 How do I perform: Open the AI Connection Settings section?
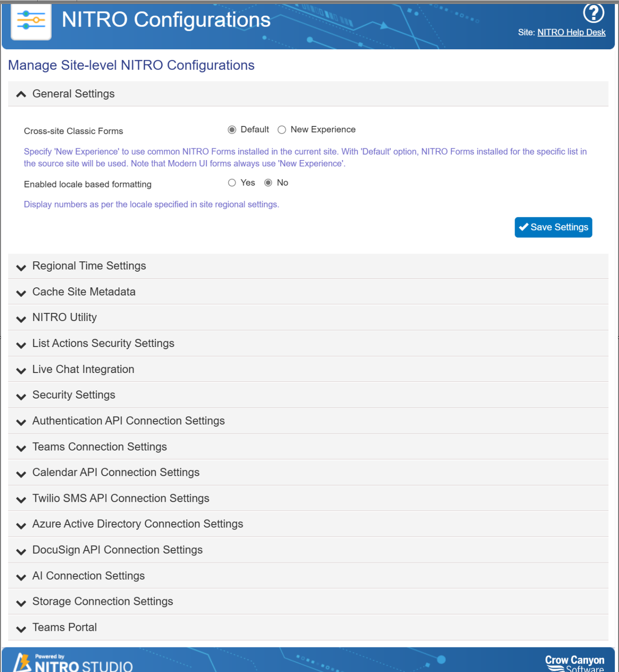click(x=308, y=576)
